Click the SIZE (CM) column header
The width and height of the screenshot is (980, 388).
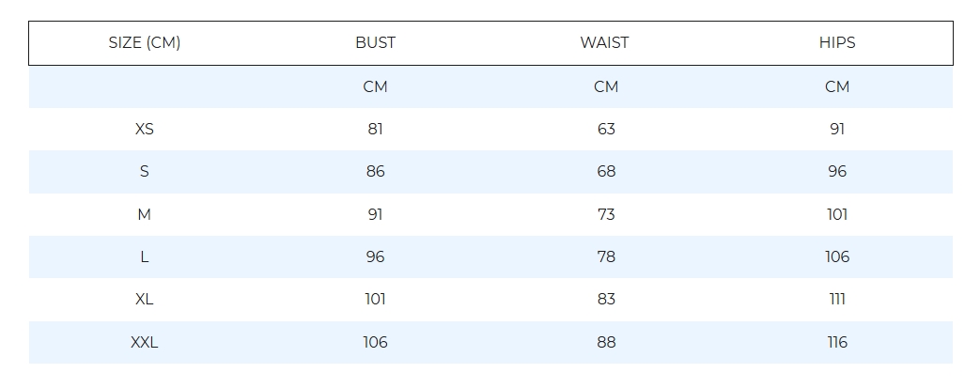click(145, 43)
